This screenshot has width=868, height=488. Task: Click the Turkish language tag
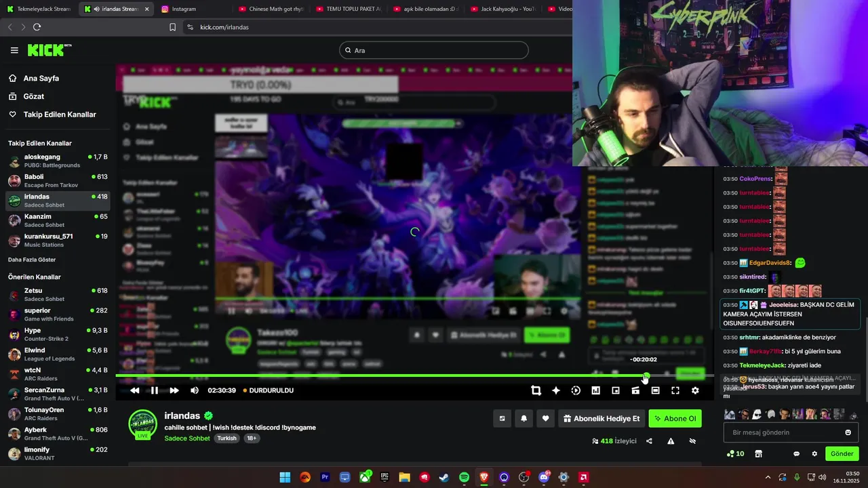(x=226, y=439)
